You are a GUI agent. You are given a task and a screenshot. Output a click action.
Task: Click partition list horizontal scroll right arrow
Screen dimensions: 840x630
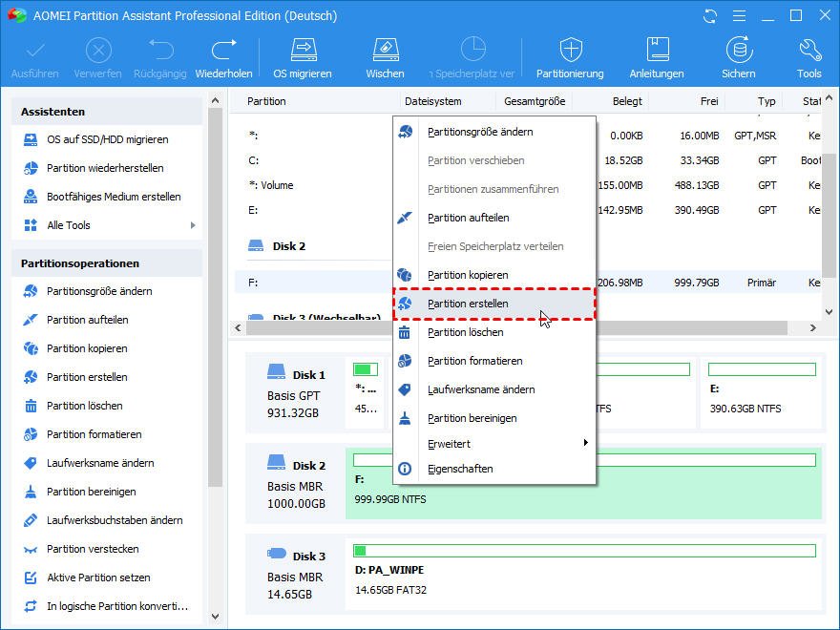point(812,327)
